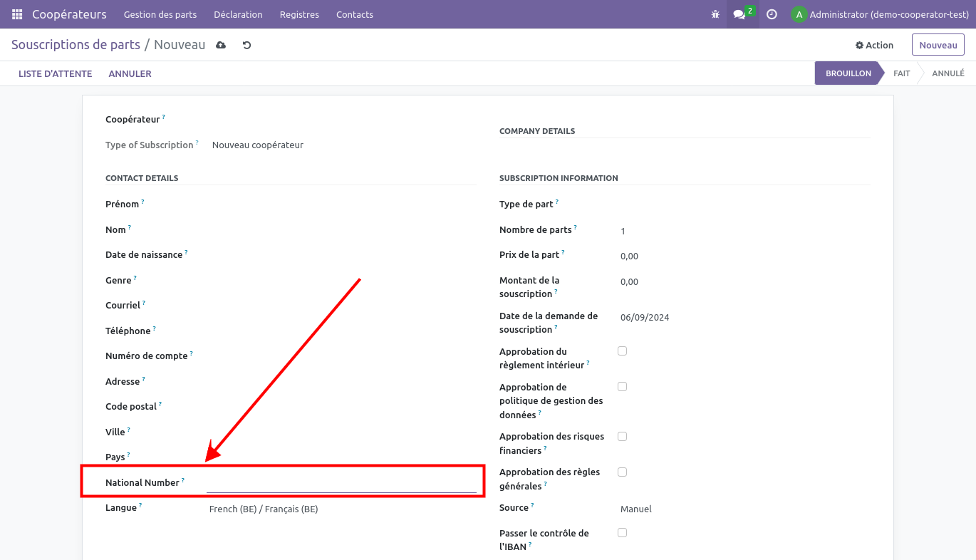Show the National Number help tooltip mark
The image size is (976, 560).
coord(183,480)
